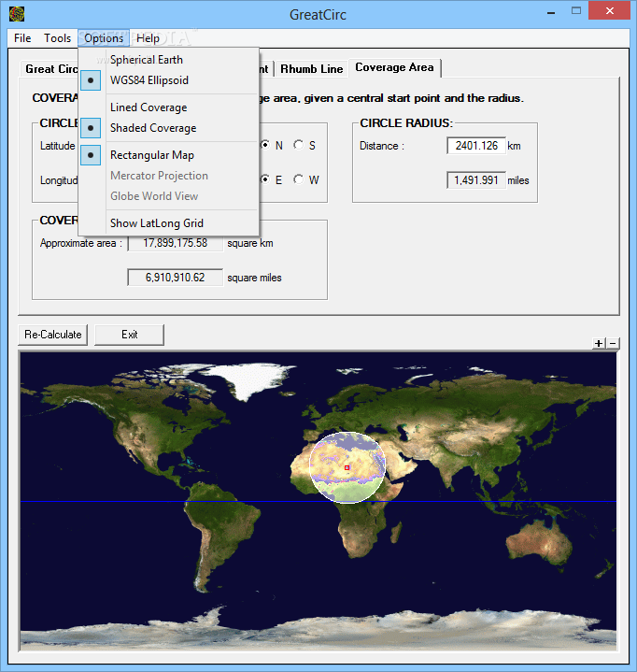Select the Coverage Area tab
This screenshot has width=637, height=672.
[394, 67]
